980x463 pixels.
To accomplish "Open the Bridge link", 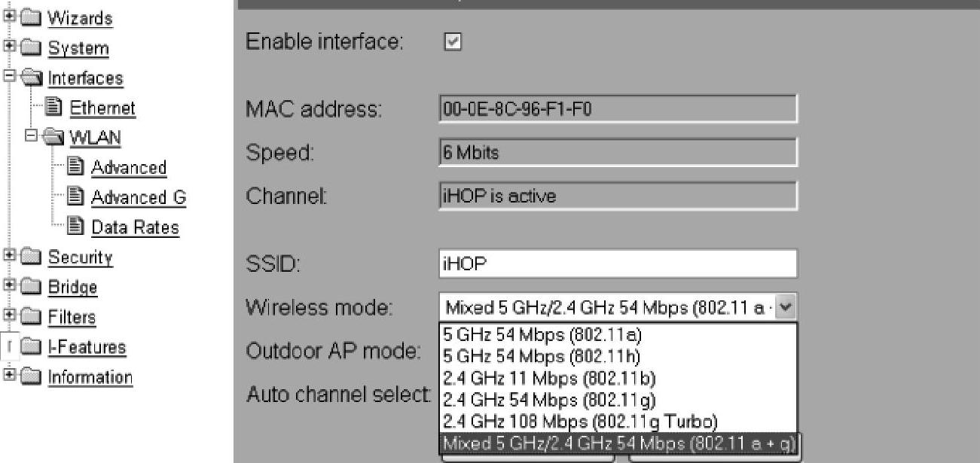I will pos(72,287).
